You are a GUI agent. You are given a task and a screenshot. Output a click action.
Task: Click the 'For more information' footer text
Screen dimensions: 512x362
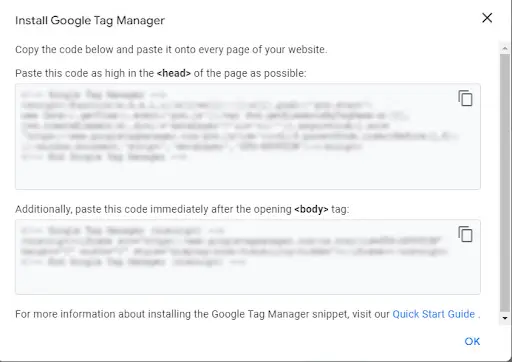pos(202,314)
